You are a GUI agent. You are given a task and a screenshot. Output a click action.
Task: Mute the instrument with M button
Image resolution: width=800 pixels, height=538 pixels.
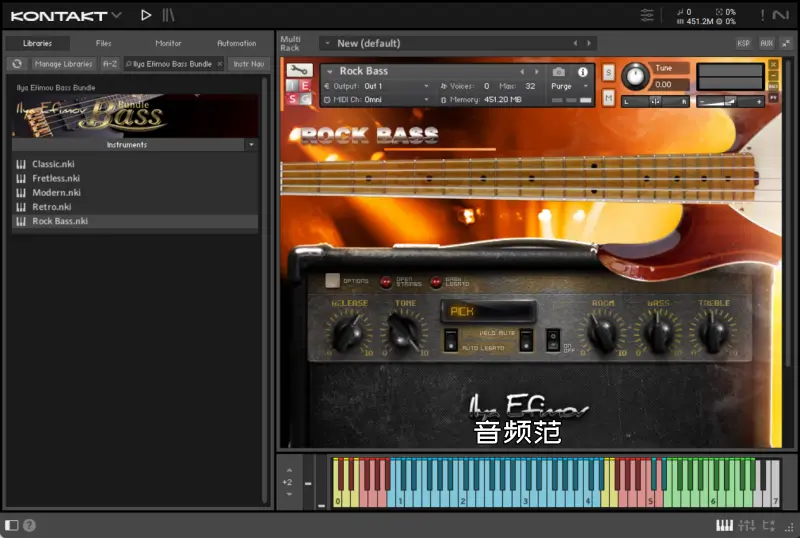pyautogui.click(x=608, y=96)
